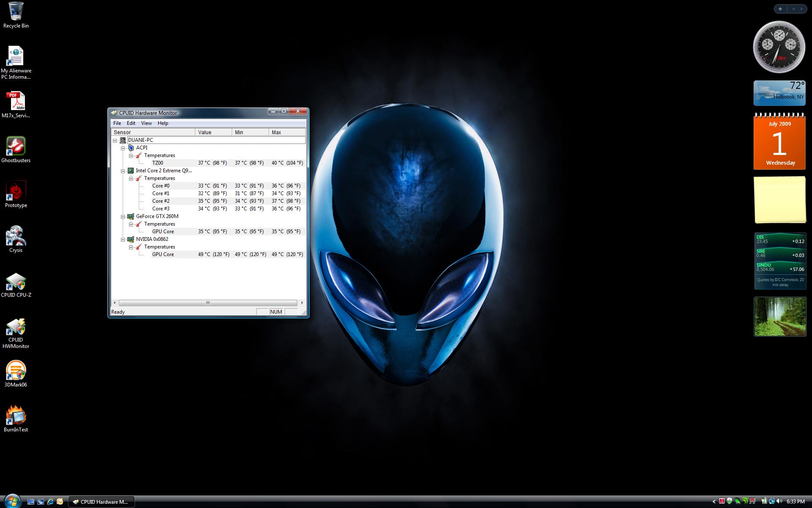Open the Edit menu

point(131,123)
